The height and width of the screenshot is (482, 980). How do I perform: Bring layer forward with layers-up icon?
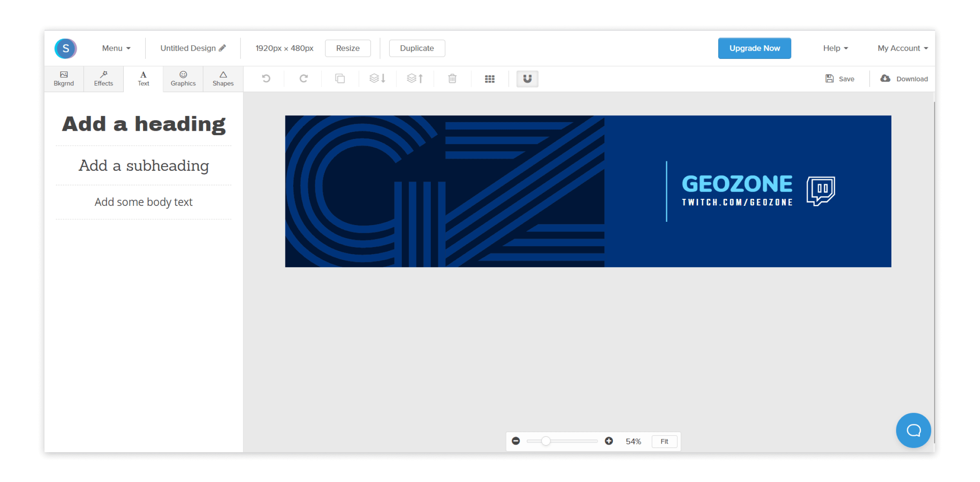click(415, 78)
